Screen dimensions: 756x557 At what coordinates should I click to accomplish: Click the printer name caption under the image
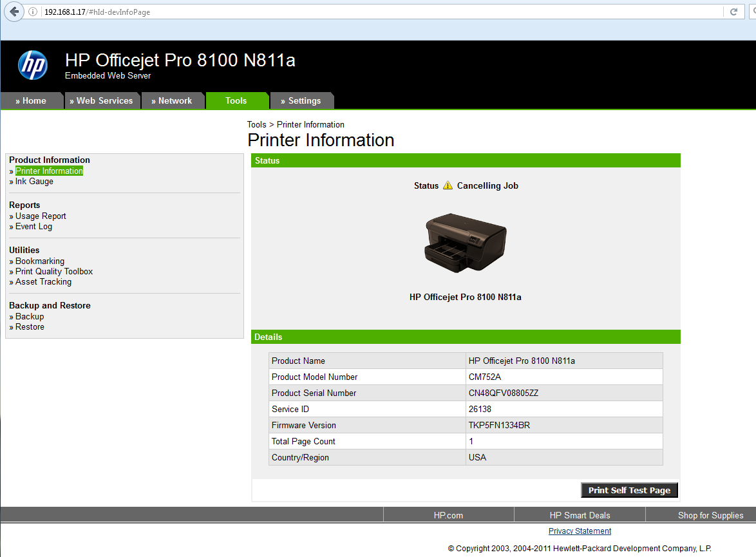tap(466, 297)
